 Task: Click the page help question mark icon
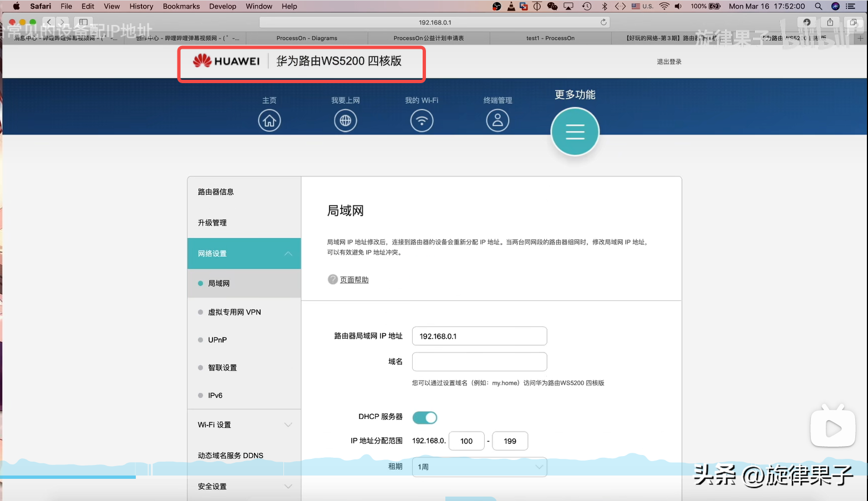point(333,280)
